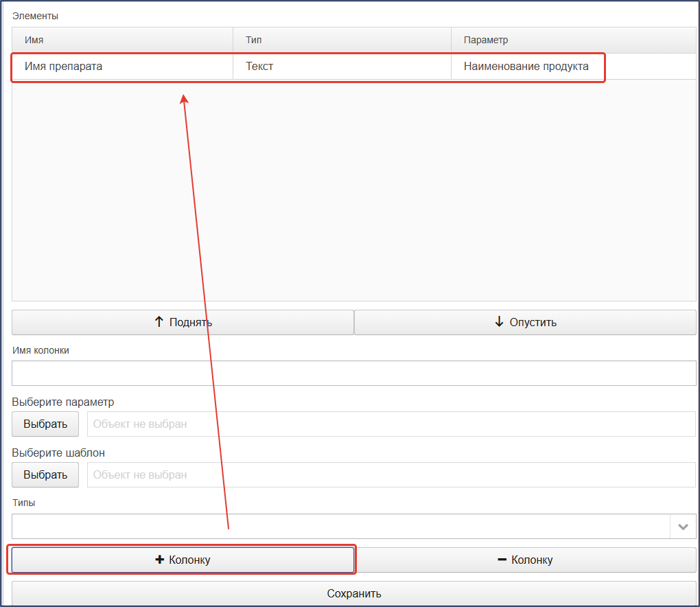The width and height of the screenshot is (700, 607).
Task: Click the Опустить button
Action: point(525,322)
